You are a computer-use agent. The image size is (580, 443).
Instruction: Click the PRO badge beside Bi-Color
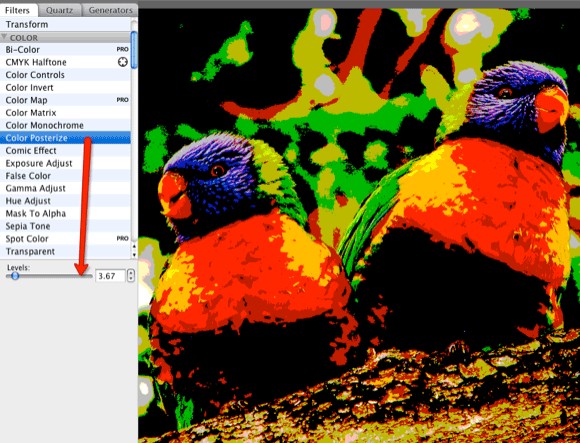[x=122, y=49]
